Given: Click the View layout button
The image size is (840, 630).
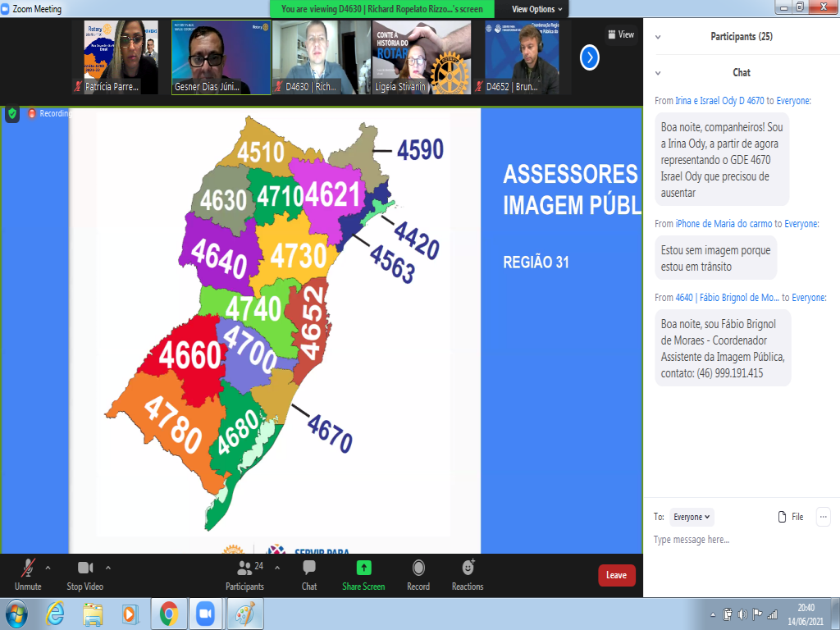Looking at the screenshot, I should tap(621, 34).
